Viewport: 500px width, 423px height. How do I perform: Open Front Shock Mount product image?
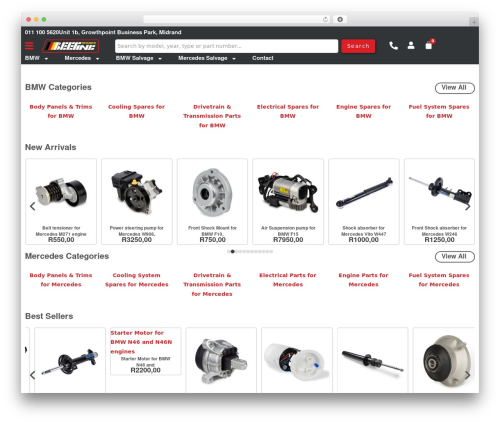pos(212,192)
